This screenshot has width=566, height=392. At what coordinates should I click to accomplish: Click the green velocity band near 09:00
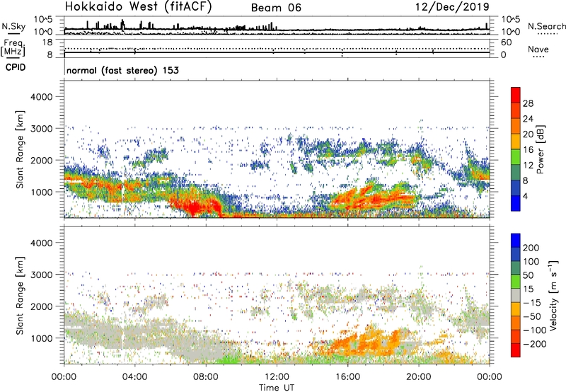click(228, 359)
